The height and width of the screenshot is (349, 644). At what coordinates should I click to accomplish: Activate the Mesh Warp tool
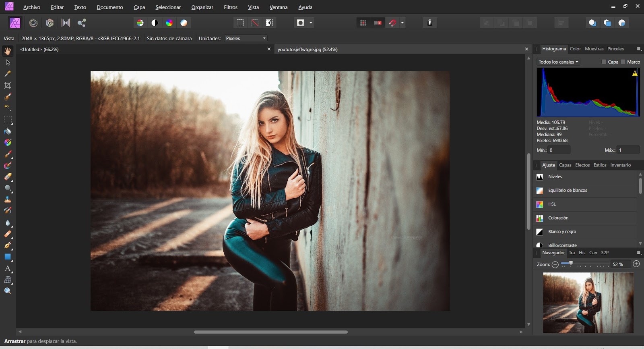[x=8, y=280]
